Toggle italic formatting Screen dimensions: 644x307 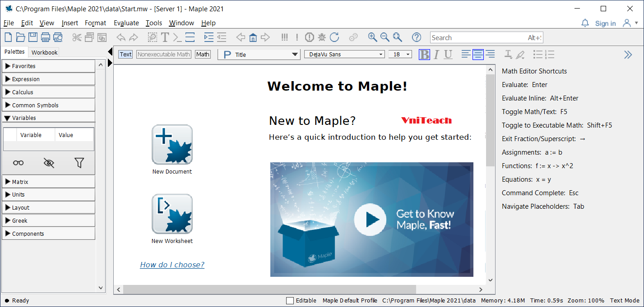tap(436, 55)
